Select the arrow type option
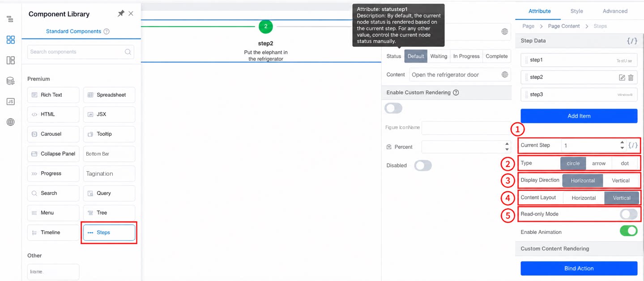 pos(599,163)
